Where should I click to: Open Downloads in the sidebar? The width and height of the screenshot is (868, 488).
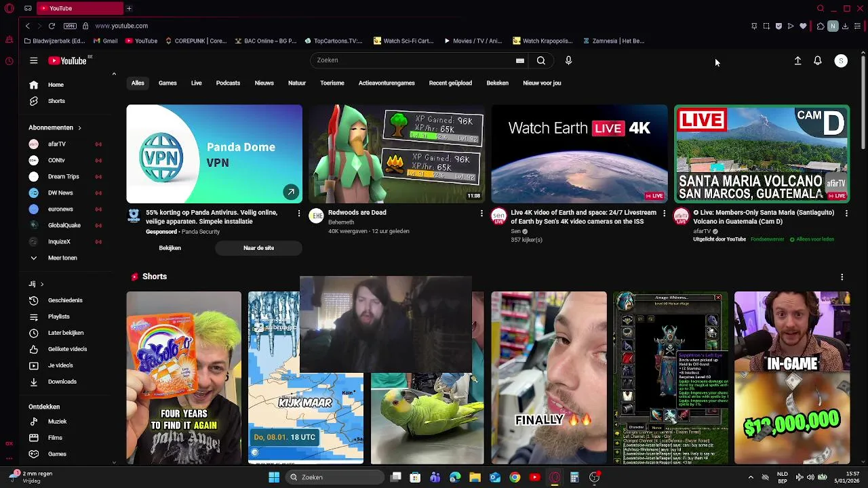[62, 382]
